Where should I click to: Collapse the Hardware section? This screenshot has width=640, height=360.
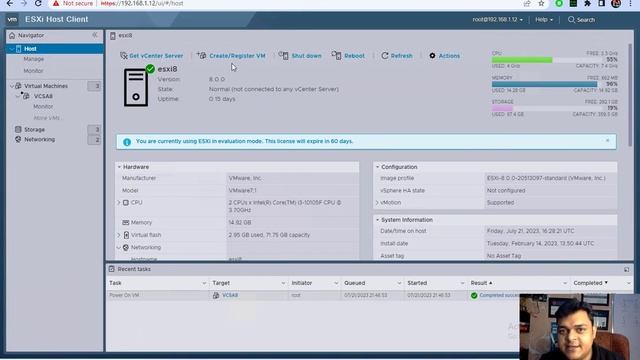point(119,167)
